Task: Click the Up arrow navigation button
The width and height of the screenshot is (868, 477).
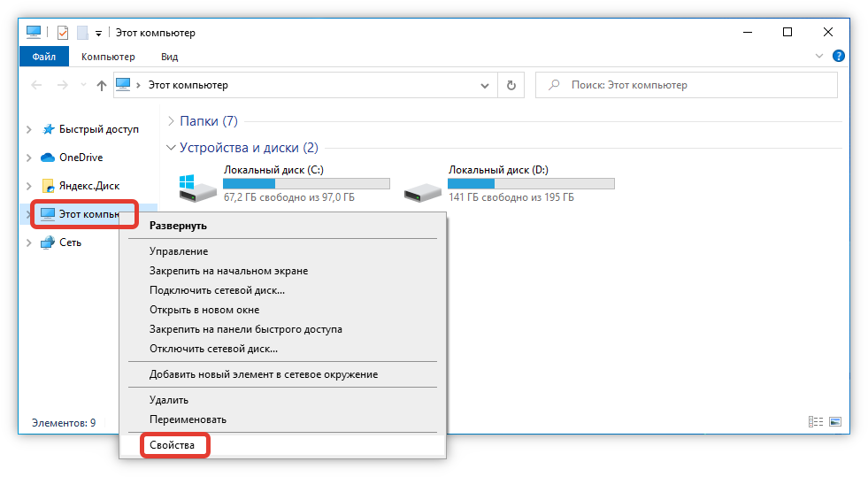Action: tap(102, 86)
